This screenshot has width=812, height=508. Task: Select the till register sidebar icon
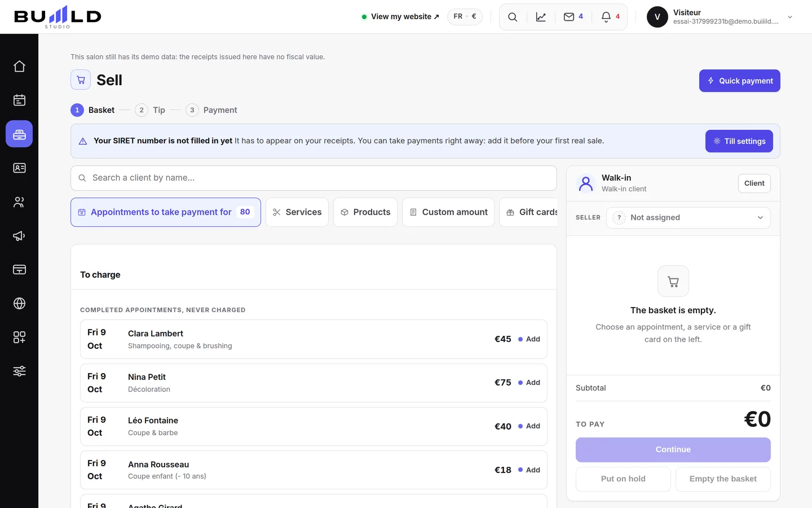coord(19,134)
